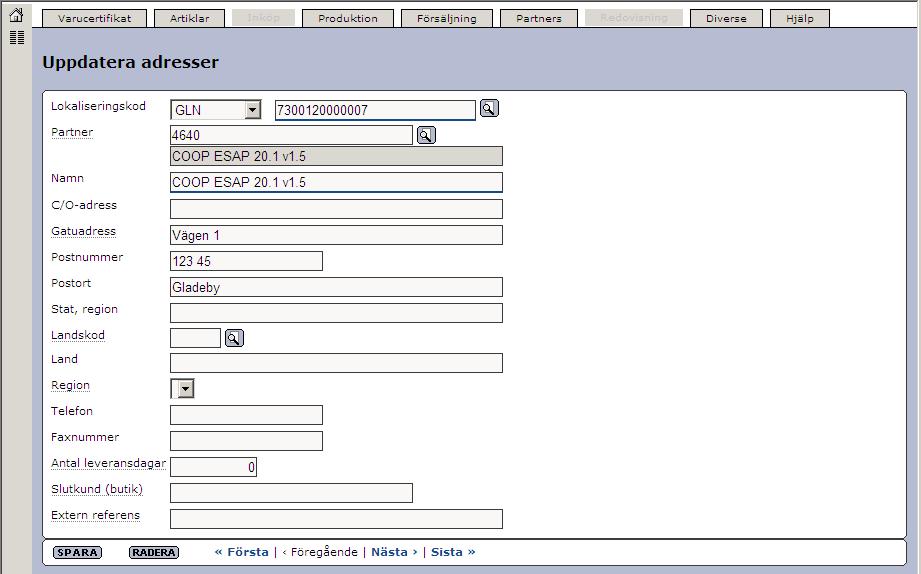Click the location code number field
921x574 pixels.
[375, 110]
